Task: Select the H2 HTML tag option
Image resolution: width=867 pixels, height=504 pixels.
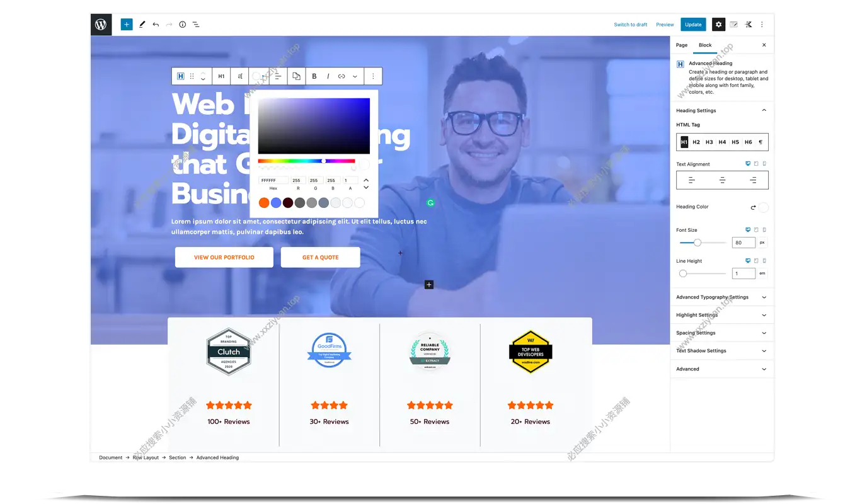Action: coord(696,142)
